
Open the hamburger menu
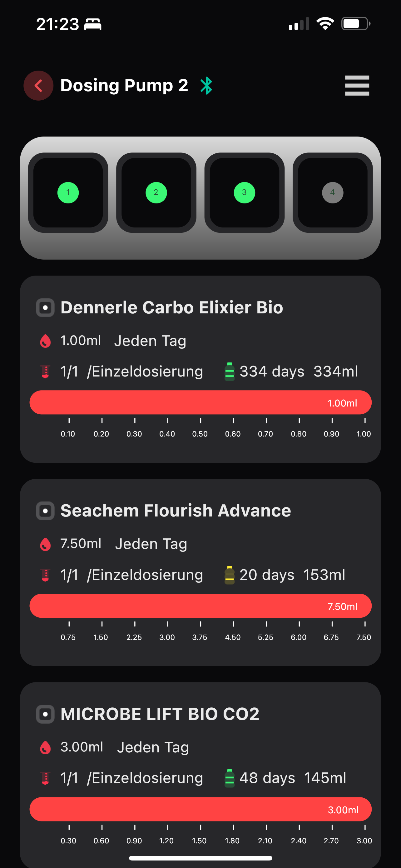tap(357, 86)
